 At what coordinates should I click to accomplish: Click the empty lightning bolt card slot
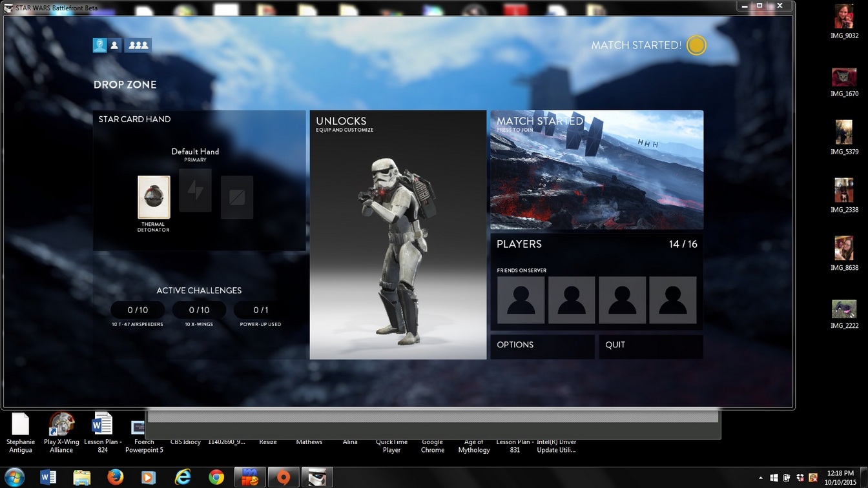click(x=195, y=191)
